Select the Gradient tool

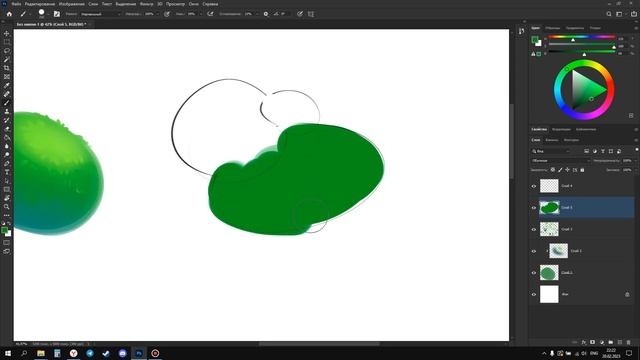pyautogui.click(x=7, y=138)
